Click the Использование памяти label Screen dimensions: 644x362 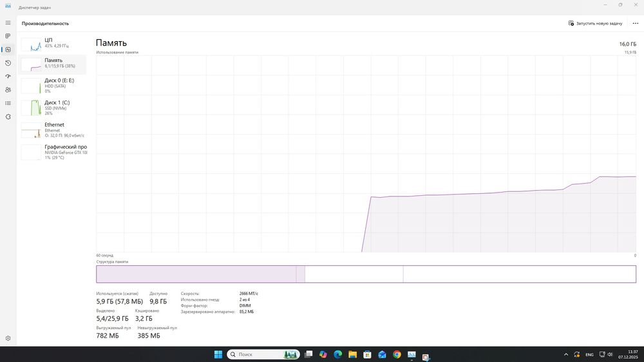(x=117, y=52)
